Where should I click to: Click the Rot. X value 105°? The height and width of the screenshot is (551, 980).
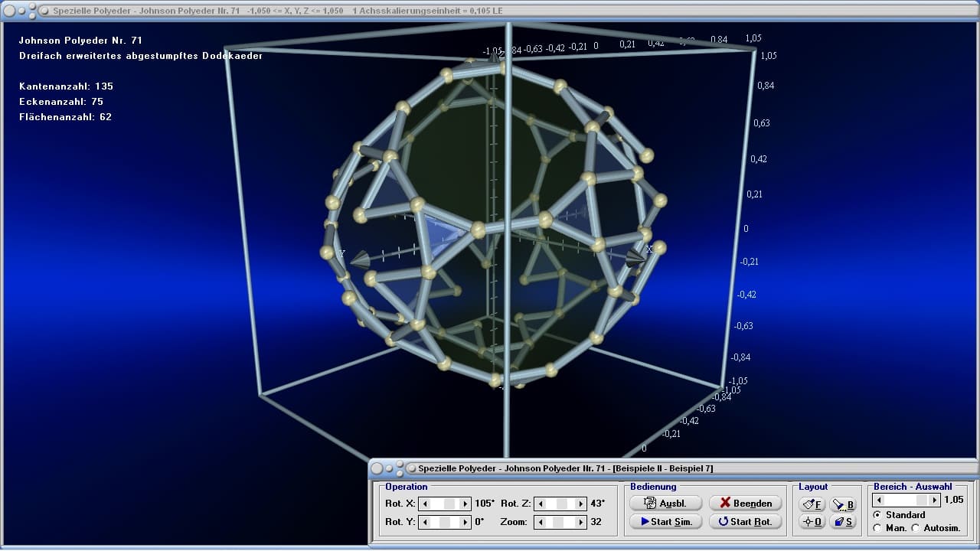(x=485, y=504)
